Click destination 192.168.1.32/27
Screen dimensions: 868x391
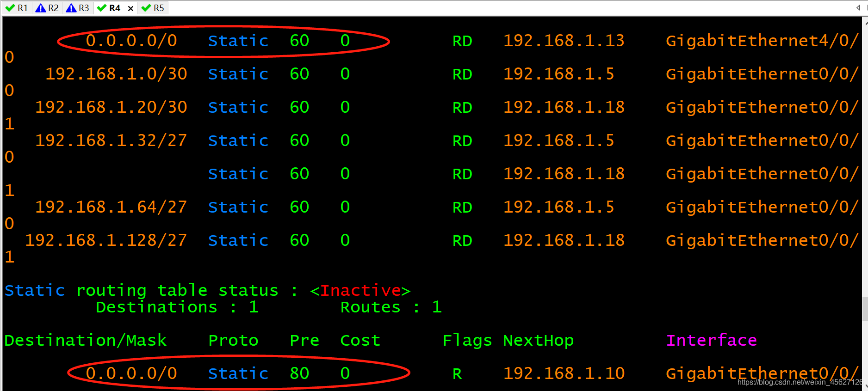coord(111,141)
